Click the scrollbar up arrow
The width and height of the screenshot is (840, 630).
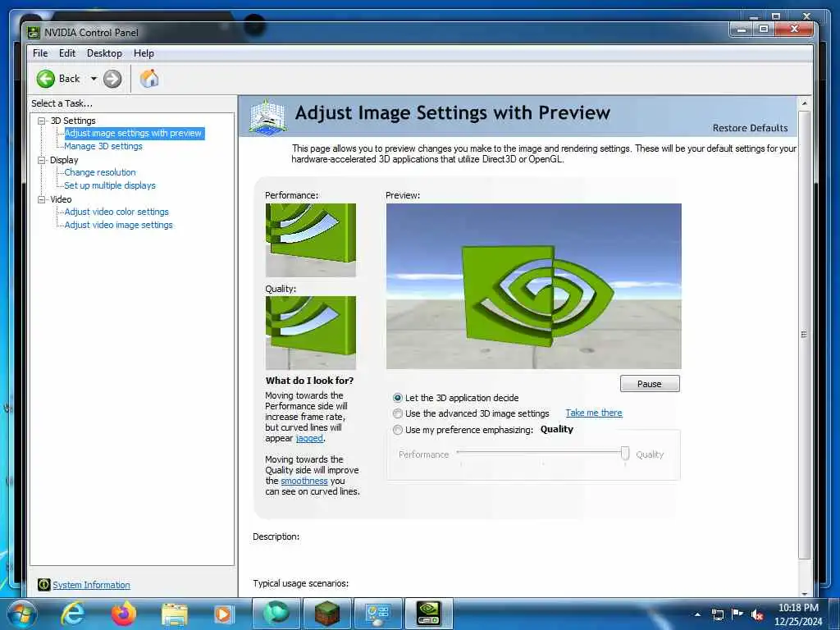pos(804,103)
